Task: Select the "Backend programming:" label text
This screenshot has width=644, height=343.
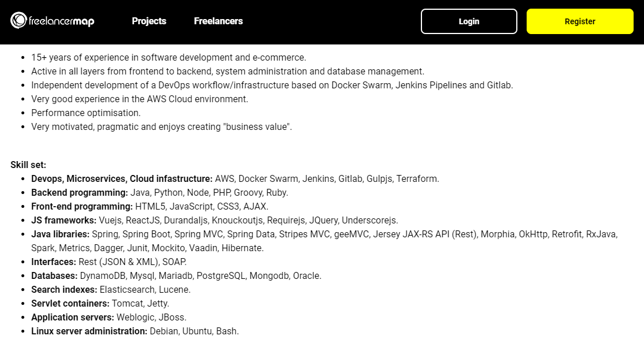Action: (79, 193)
